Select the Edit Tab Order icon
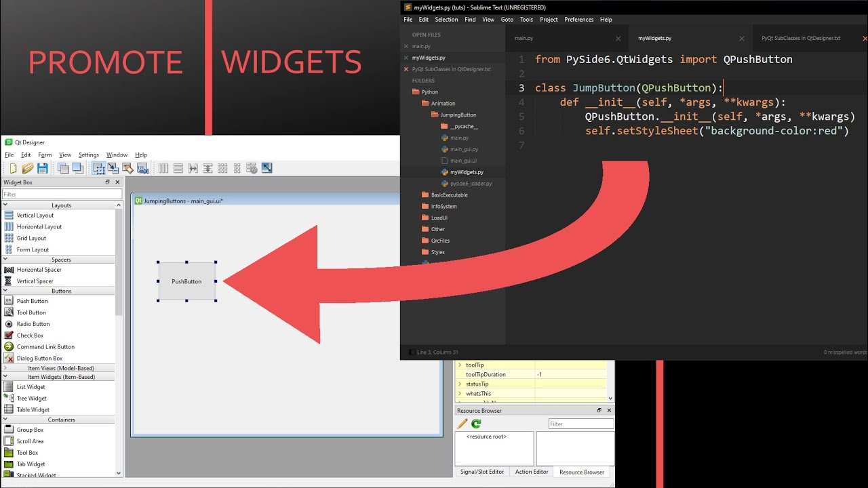 pyautogui.click(x=142, y=168)
